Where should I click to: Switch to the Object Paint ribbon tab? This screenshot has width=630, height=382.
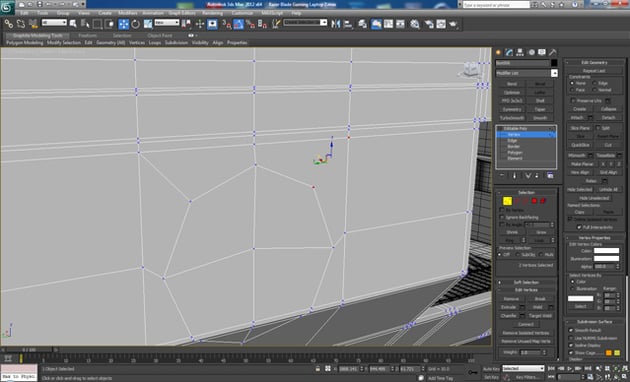coord(160,35)
